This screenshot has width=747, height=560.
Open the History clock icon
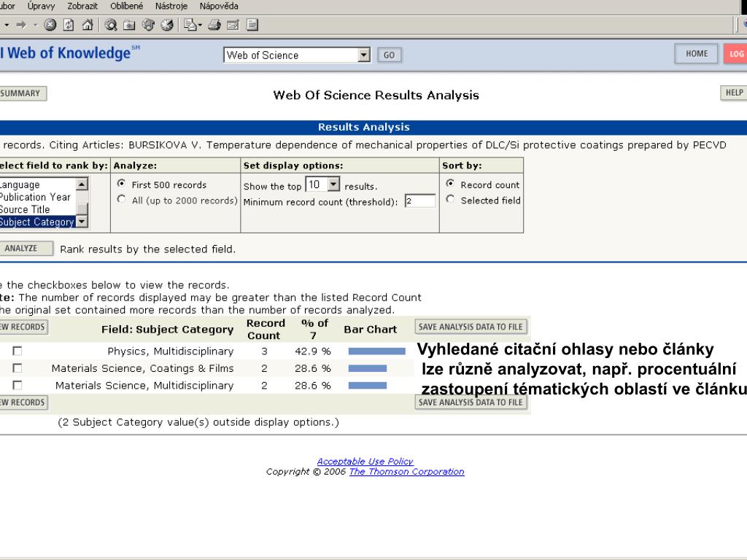coord(167,25)
